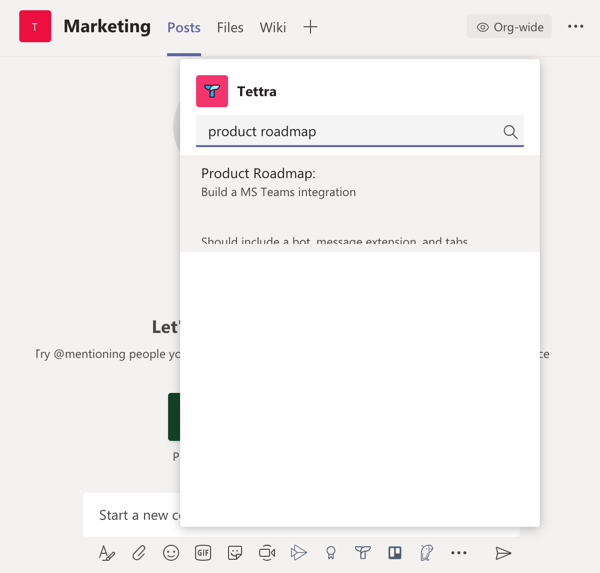Click the Marketing channel title
The width and height of the screenshot is (600, 573).
tap(107, 26)
